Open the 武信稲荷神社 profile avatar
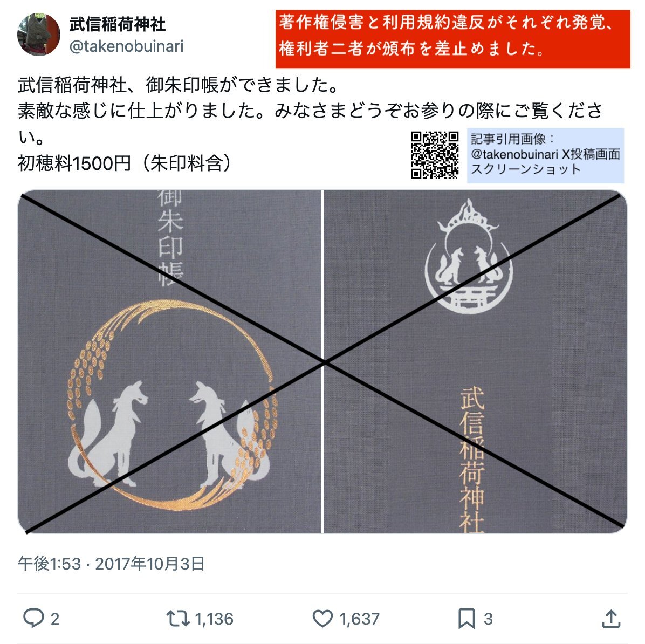The image size is (645, 644). point(39,34)
